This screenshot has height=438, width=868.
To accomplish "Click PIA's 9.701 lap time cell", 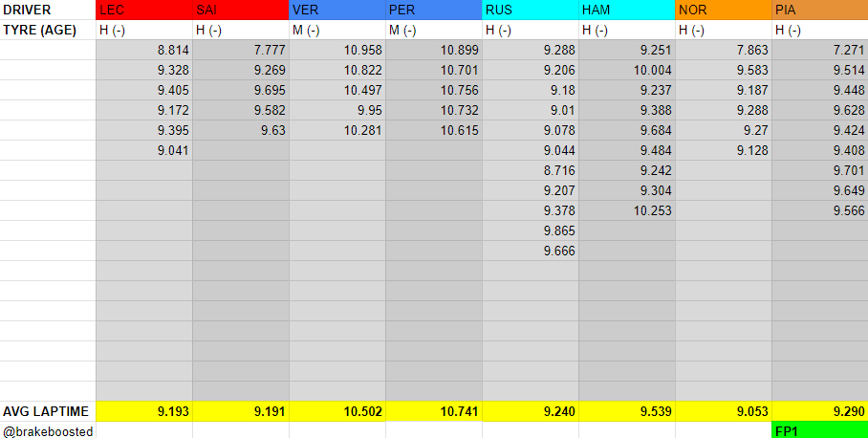I will 819,170.
